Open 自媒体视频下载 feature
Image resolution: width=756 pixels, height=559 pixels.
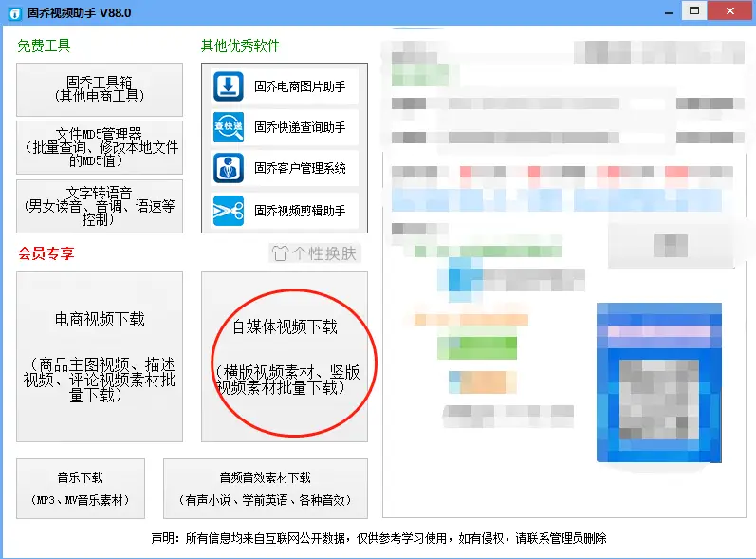(285, 357)
